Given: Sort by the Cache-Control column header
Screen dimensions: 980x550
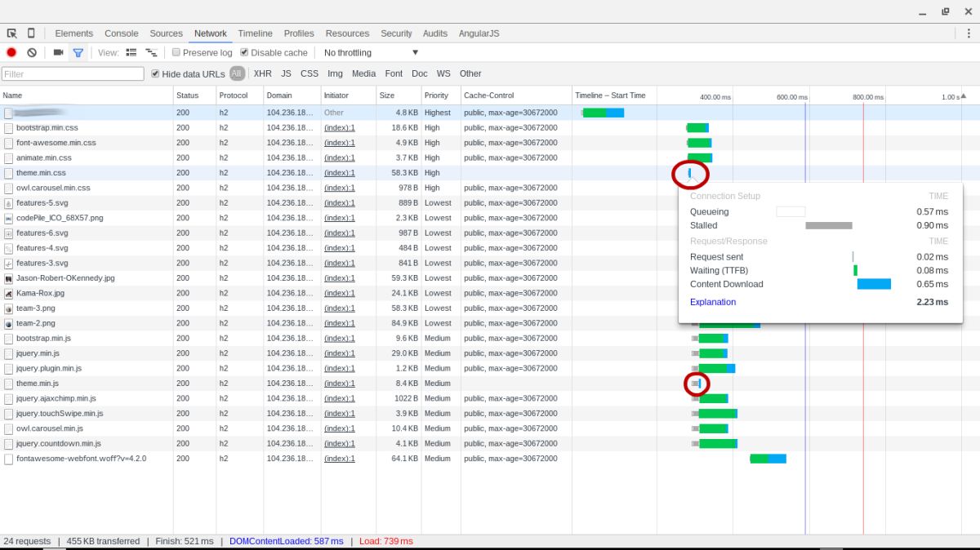Looking at the screenshot, I should 516,95.
